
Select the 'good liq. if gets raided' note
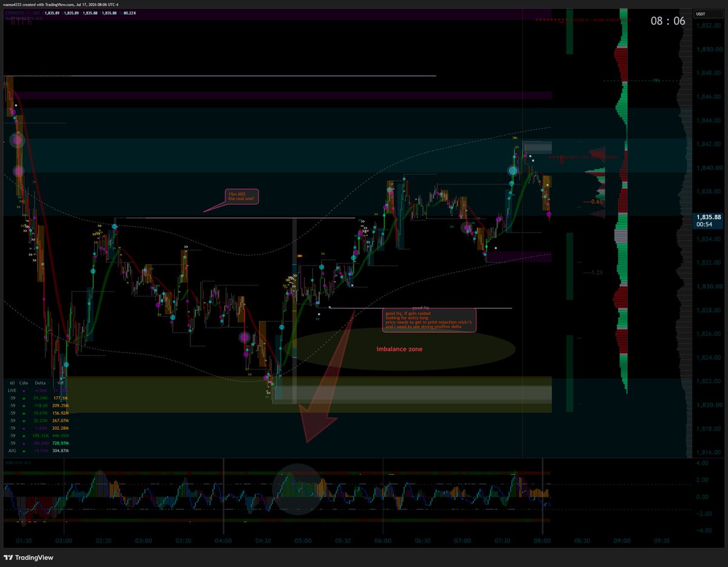click(x=430, y=320)
